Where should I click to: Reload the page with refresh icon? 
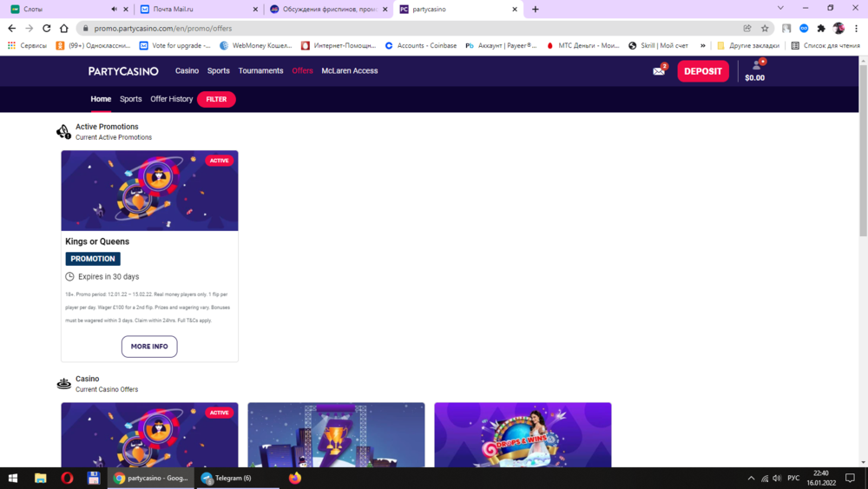pyautogui.click(x=47, y=29)
